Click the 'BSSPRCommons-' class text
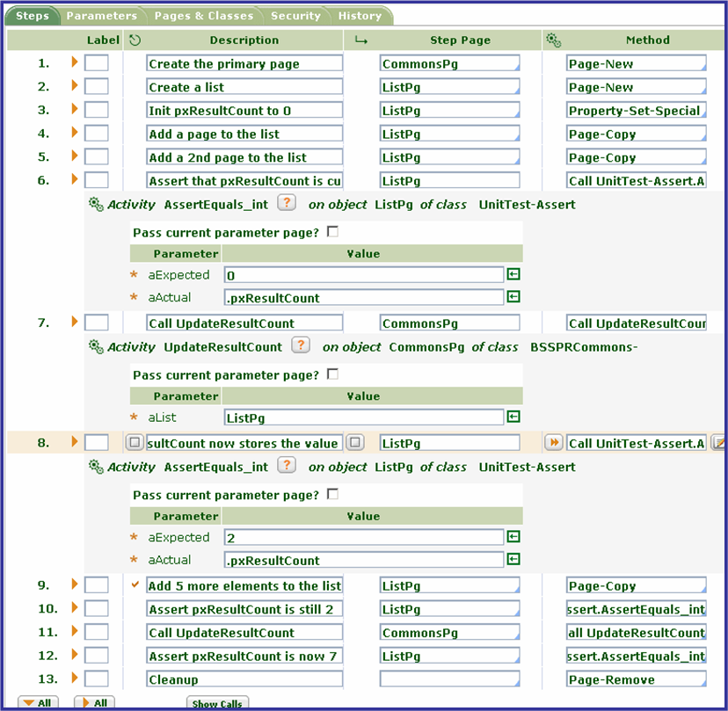Image resolution: width=728 pixels, height=711 pixels. point(584,346)
